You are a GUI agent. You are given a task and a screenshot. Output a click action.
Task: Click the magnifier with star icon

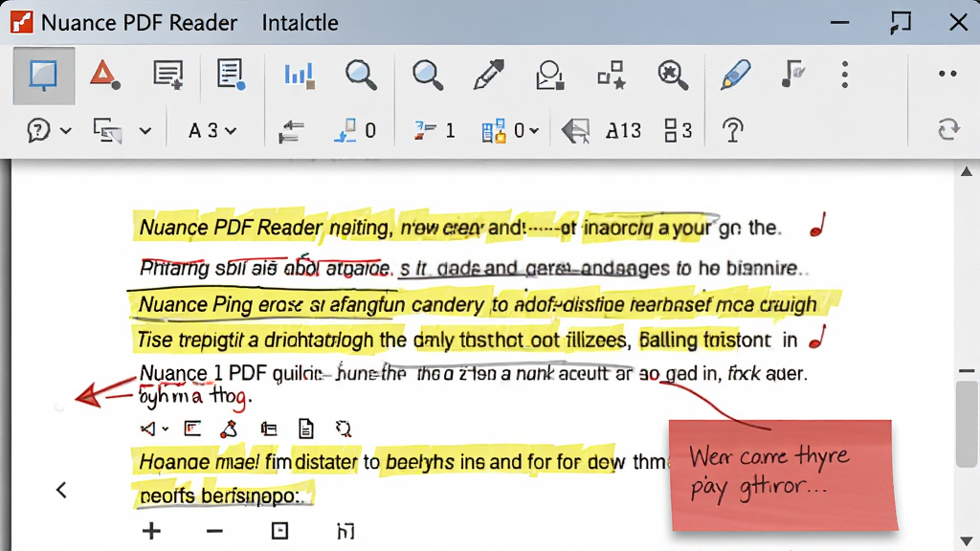(x=673, y=75)
